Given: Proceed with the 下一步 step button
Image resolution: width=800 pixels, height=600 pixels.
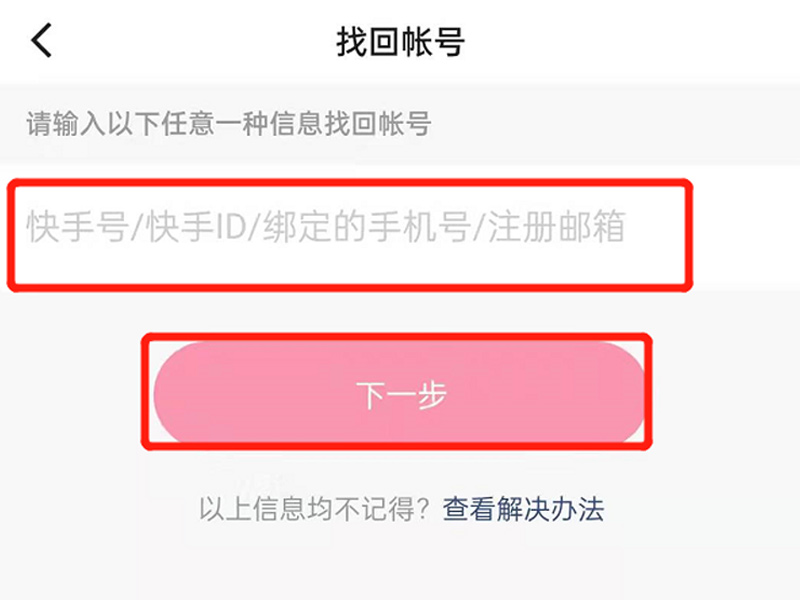Looking at the screenshot, I should [400, 395].
